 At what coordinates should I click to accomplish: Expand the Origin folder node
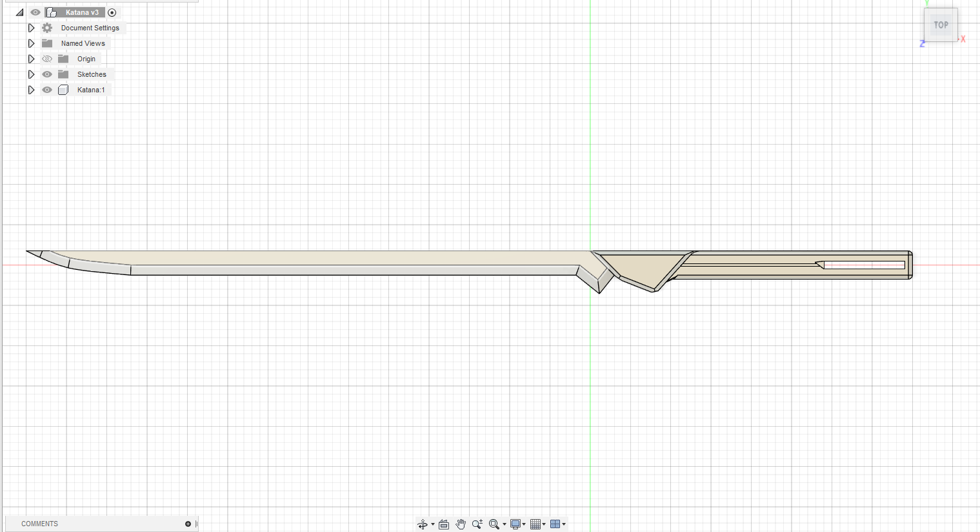31,59
